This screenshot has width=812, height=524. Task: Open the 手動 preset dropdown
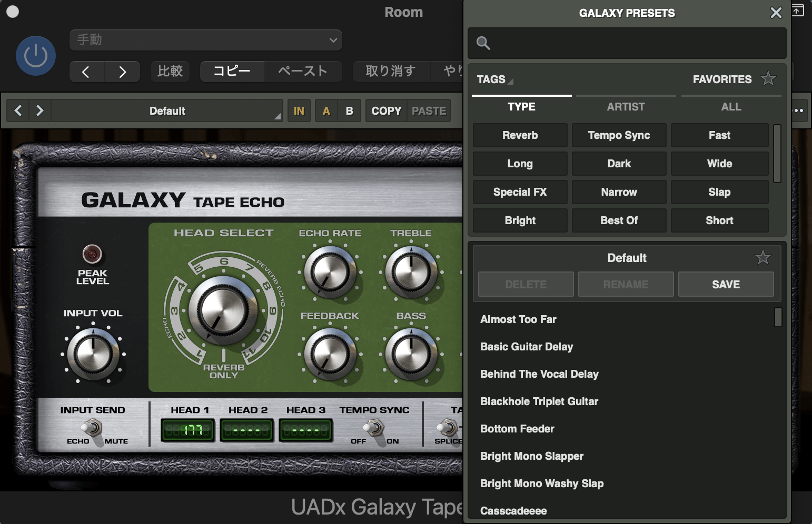tap(206, 40)
